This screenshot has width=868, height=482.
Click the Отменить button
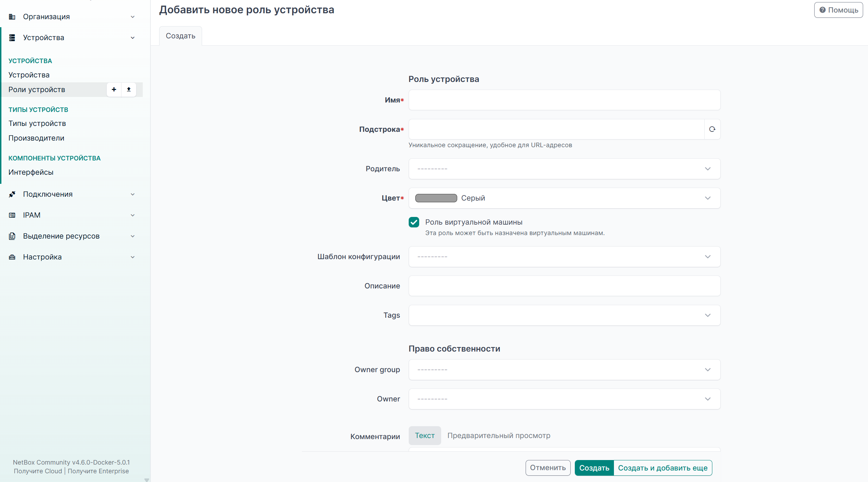coord(548,468)
